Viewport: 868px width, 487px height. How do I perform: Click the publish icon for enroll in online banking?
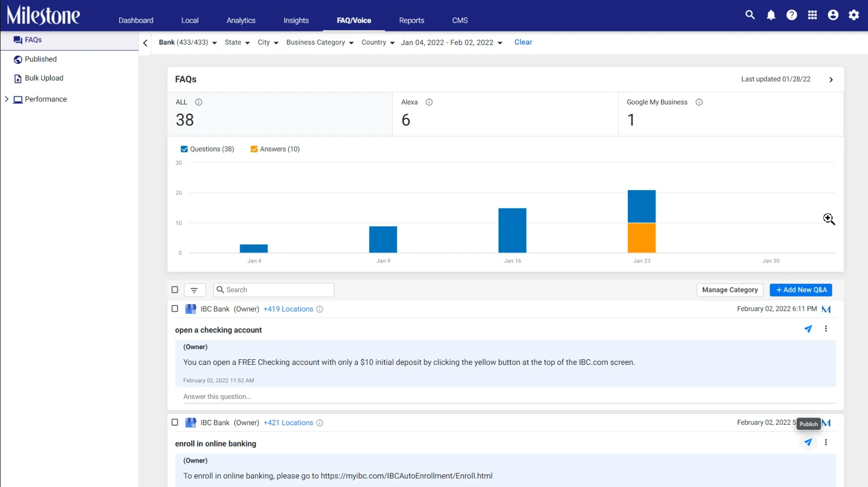tap(808, 442)
